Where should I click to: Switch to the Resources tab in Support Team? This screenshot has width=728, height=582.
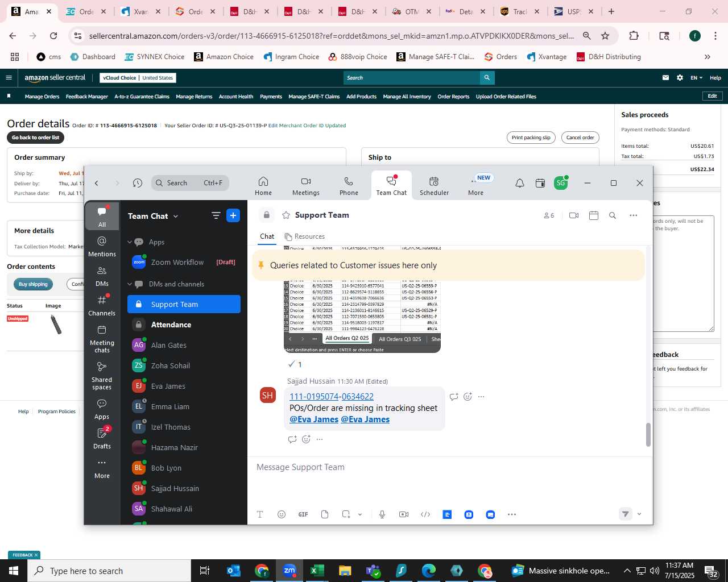[x=305, y=236]
